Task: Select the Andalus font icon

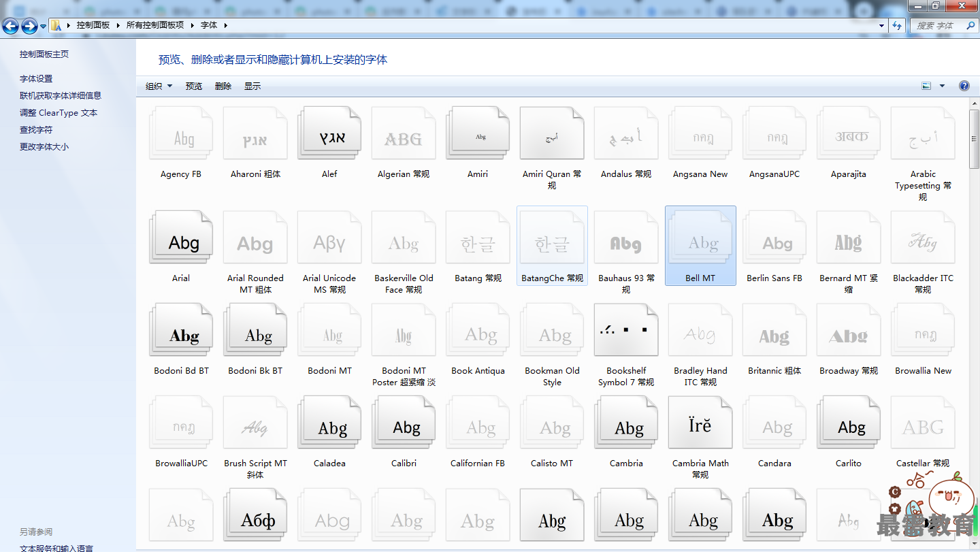Action: coord(626,133)
